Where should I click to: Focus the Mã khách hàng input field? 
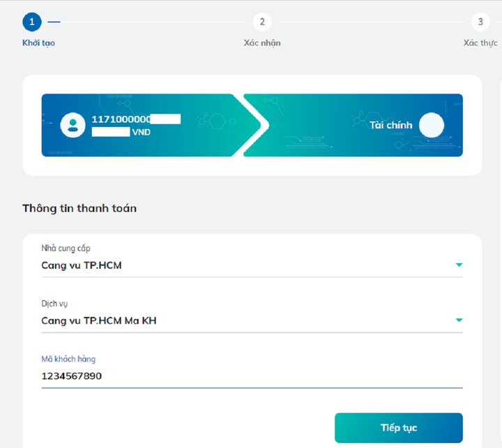(x=251, y=376)
